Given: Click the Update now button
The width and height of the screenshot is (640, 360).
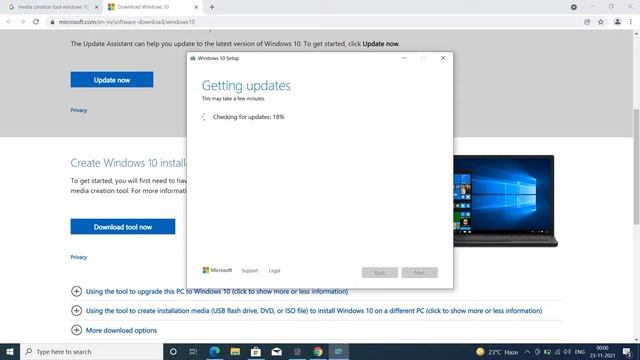Looking at the screenshot, I should 112,80.
